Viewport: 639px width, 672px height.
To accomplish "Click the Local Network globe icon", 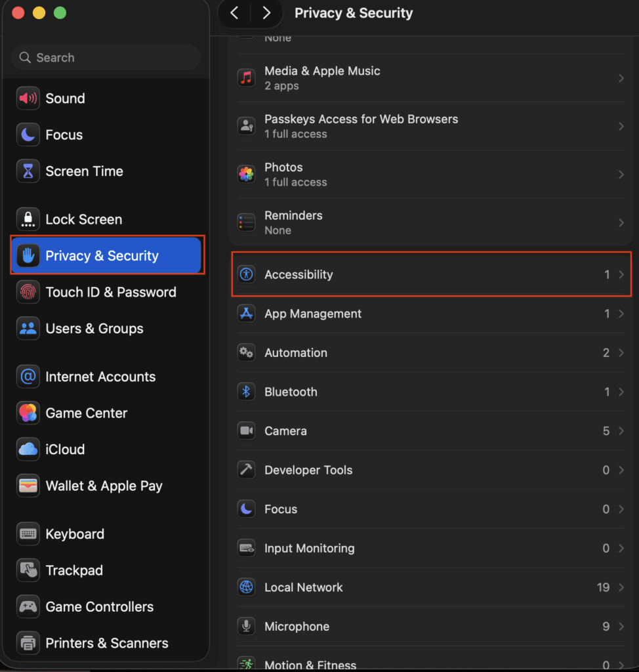I will tap(247, 587).
